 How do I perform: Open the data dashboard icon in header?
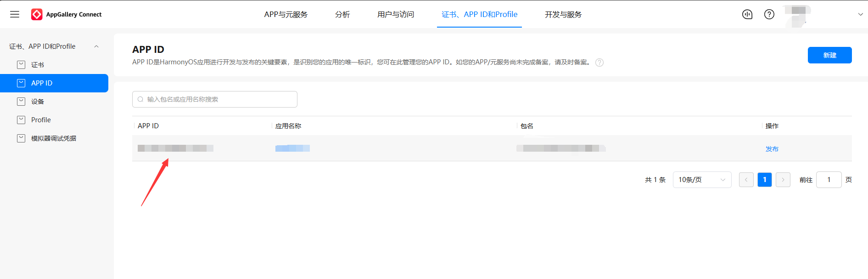pyautogui.click(x=747, y=14)
